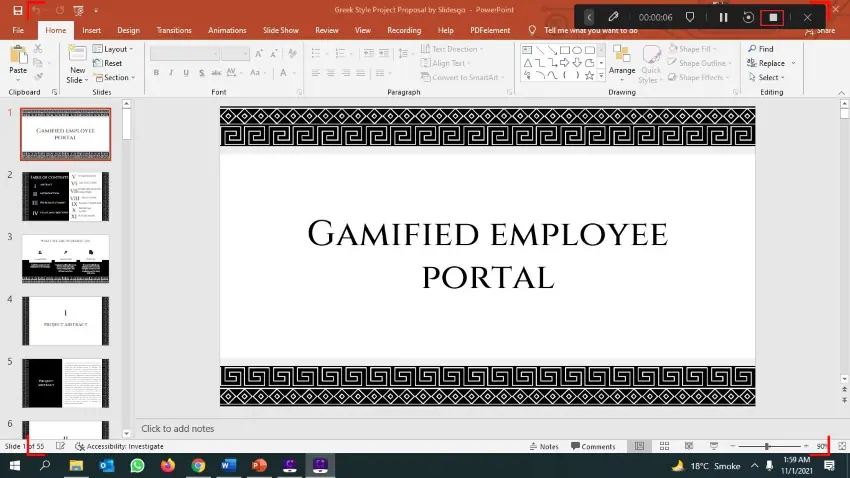Click the Find magnifier icon
This screenshot has height=478, width=850.
point(752,49)
